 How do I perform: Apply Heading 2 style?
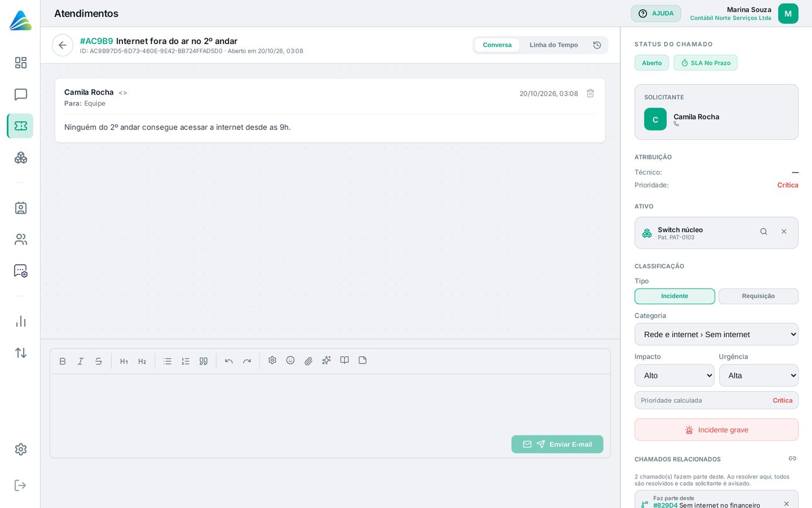(142, 361)
